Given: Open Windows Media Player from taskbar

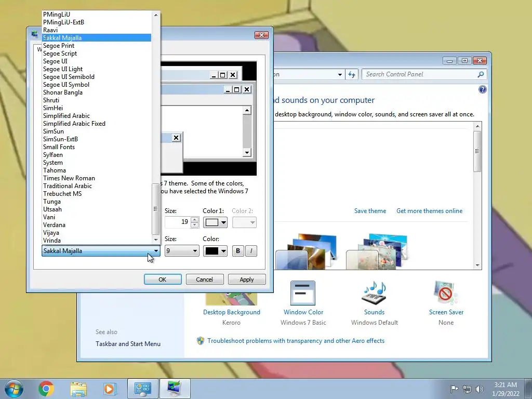Looking at the screenshot, I should tap(110, 389).
